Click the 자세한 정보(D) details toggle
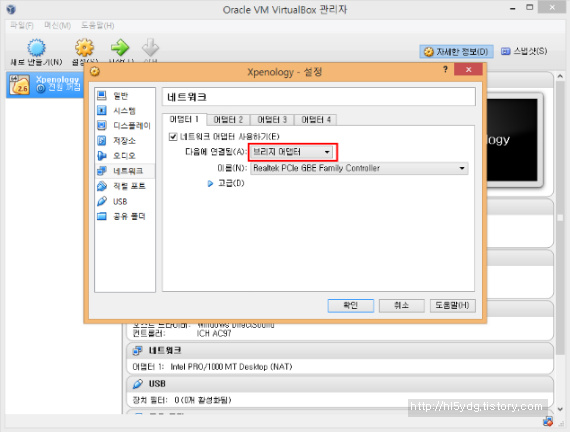Image resolution: width=570 pixels, height=432 pixels. click(457, 52)
